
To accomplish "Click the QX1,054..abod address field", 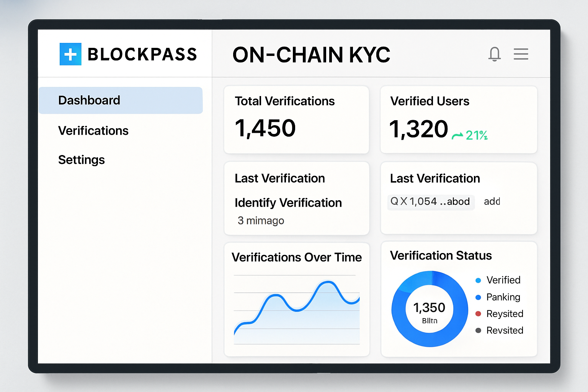I will coord(431,202).
